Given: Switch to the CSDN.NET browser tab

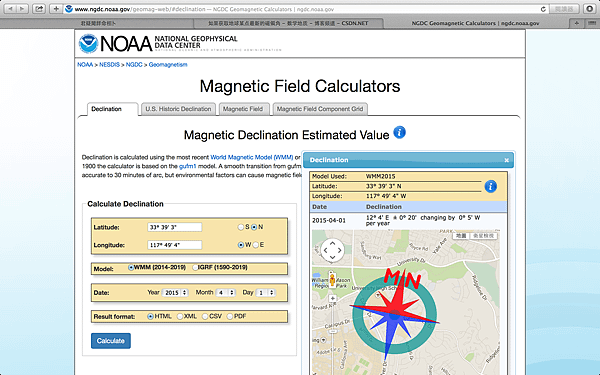Looking at the screenshot, I should click(288, 23).
